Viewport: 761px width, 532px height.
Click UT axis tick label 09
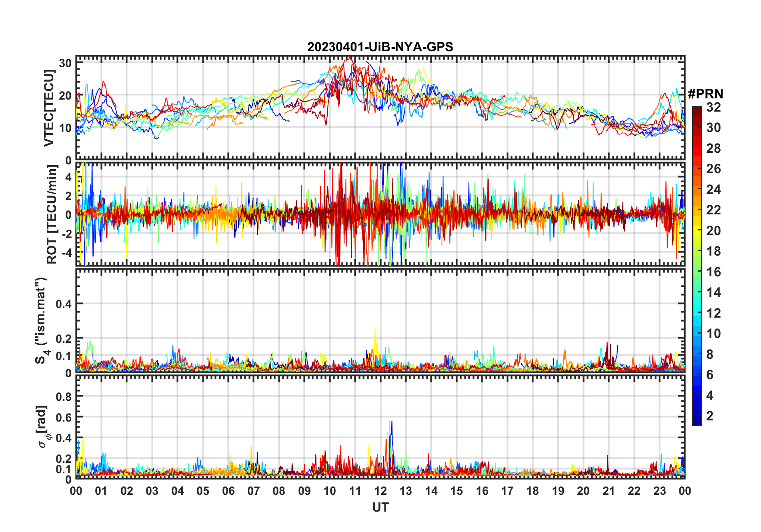pyautogui.click(x=304, y=491)
